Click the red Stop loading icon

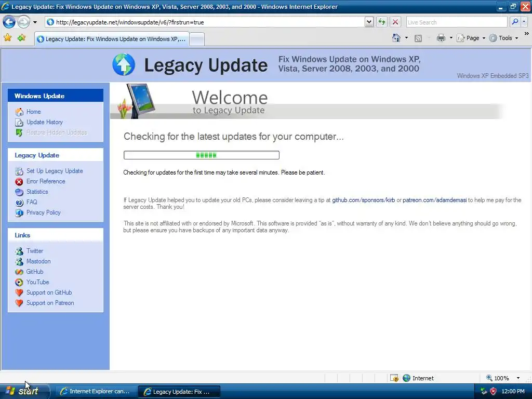coord(395,22)
